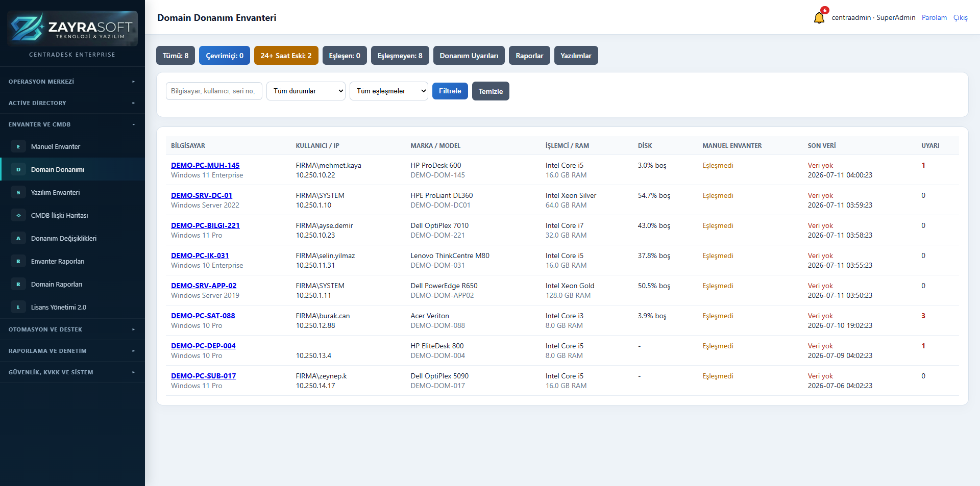Expand the Active Directory section
Viewport: 980px width, 486px height.
(x=72, y=103)
